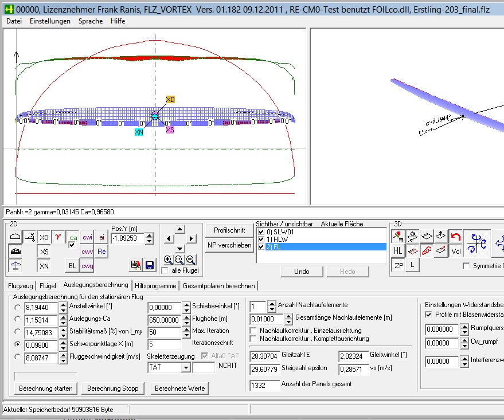
Task: Click the red undo arrow in 3D panel
Action: (x=455, y=237)
